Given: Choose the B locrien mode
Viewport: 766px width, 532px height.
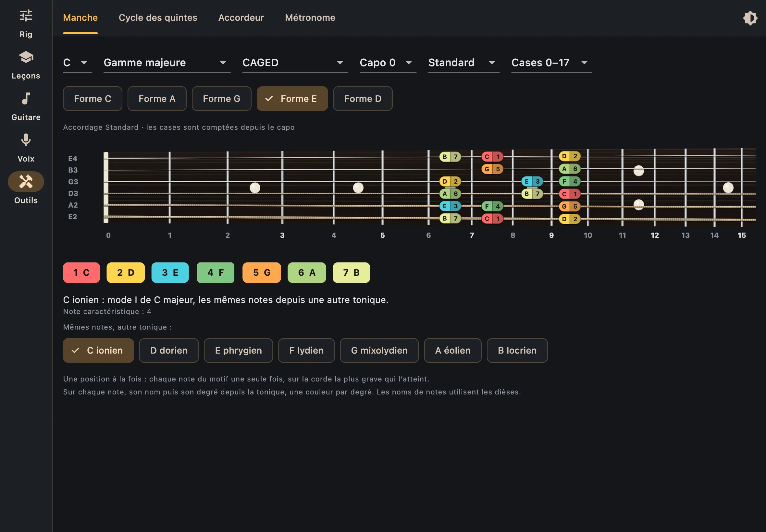Looking at the screenshot, I should pyautogui.click(x=517, y=350).
